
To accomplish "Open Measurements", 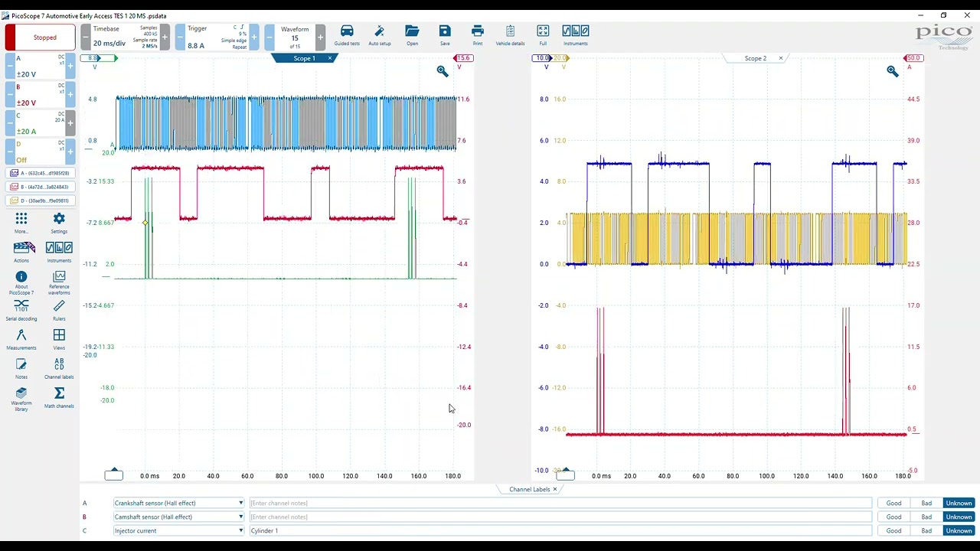I will point(21,339).
